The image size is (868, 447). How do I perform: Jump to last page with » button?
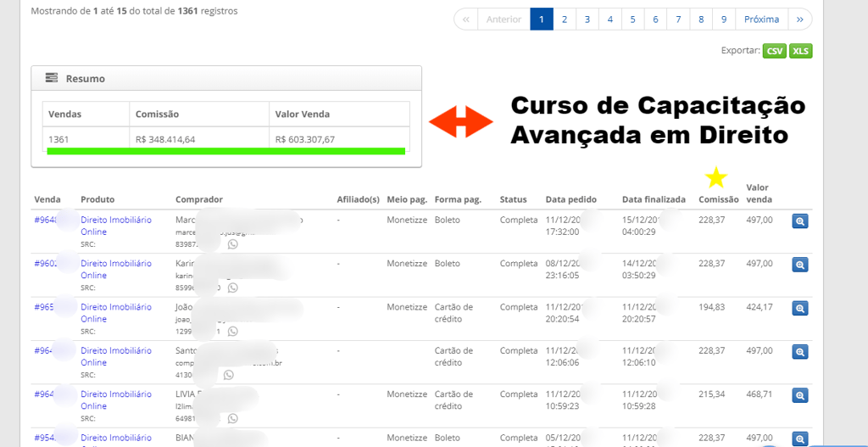(800, 20)
